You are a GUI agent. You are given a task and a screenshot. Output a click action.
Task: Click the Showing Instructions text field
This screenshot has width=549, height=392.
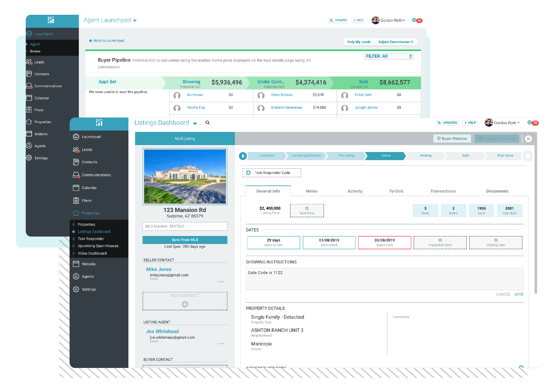[384, 279]
